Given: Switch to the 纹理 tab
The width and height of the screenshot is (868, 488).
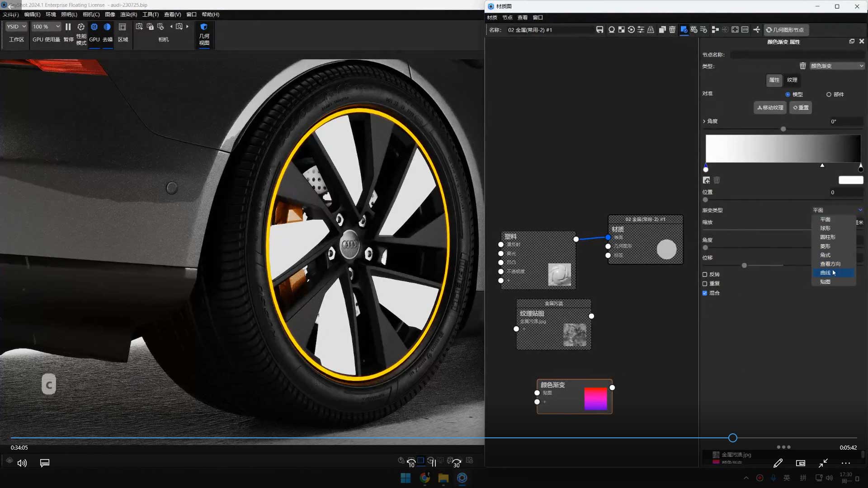Looking at the screenshot, I should coord(792,80).
